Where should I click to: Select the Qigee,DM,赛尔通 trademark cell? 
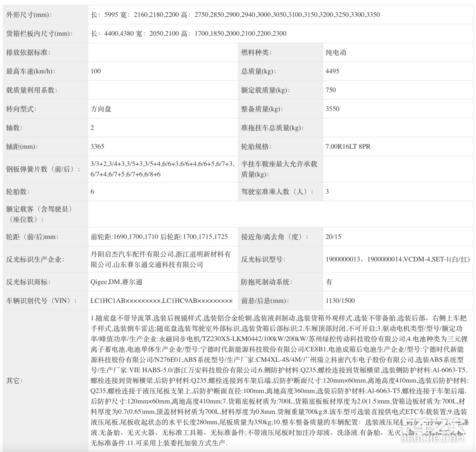pyautogui.click(x=116, y=282)
